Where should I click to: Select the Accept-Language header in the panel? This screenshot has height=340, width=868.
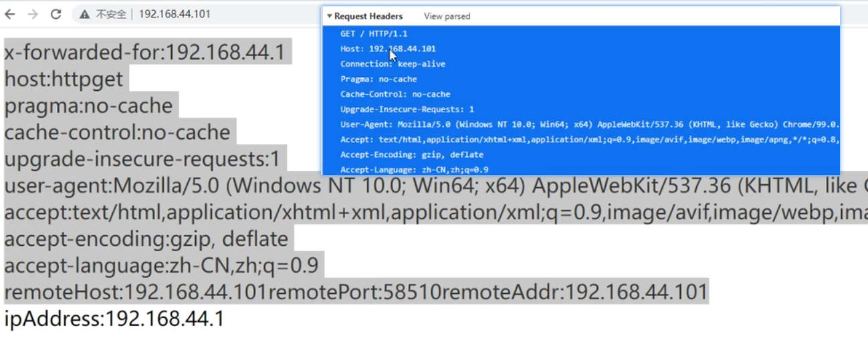(x=414, y=170)
